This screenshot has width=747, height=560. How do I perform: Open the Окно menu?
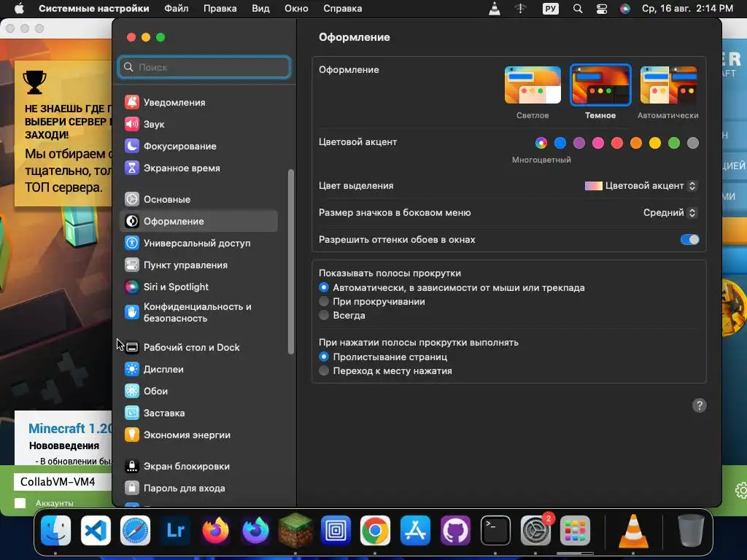click(296, 9)
